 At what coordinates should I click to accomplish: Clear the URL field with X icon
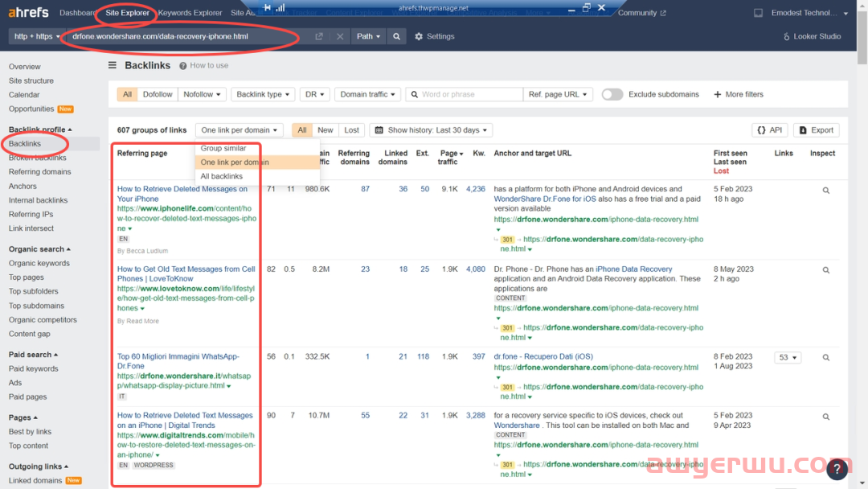pyautogui.click(x=340, y=36)
